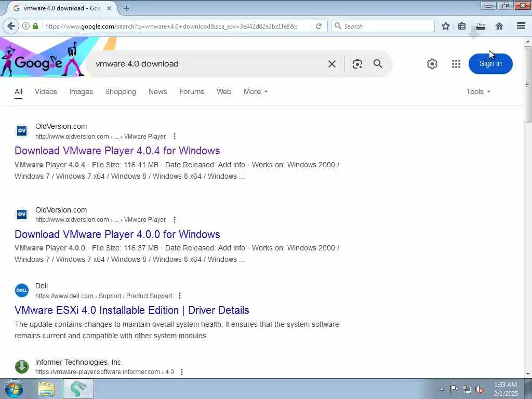Click the Dell site name
Image resolution: width=532 pixels, height=399 pixels.
pyautogui.click(x=42, y=286)
